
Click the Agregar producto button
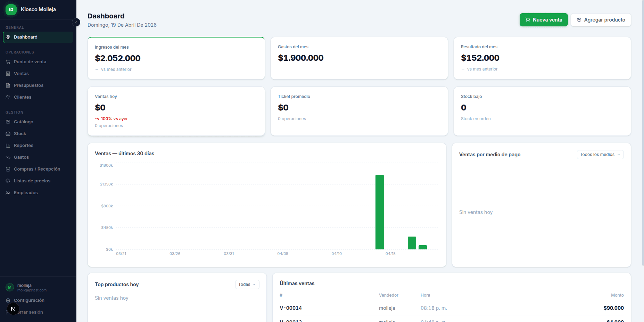pos(601,20)
